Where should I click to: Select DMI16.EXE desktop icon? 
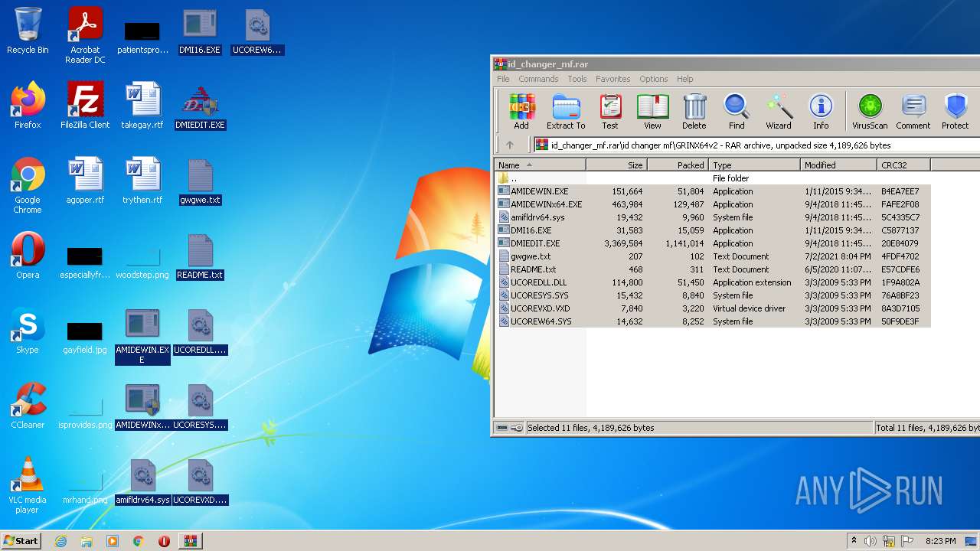200,31
